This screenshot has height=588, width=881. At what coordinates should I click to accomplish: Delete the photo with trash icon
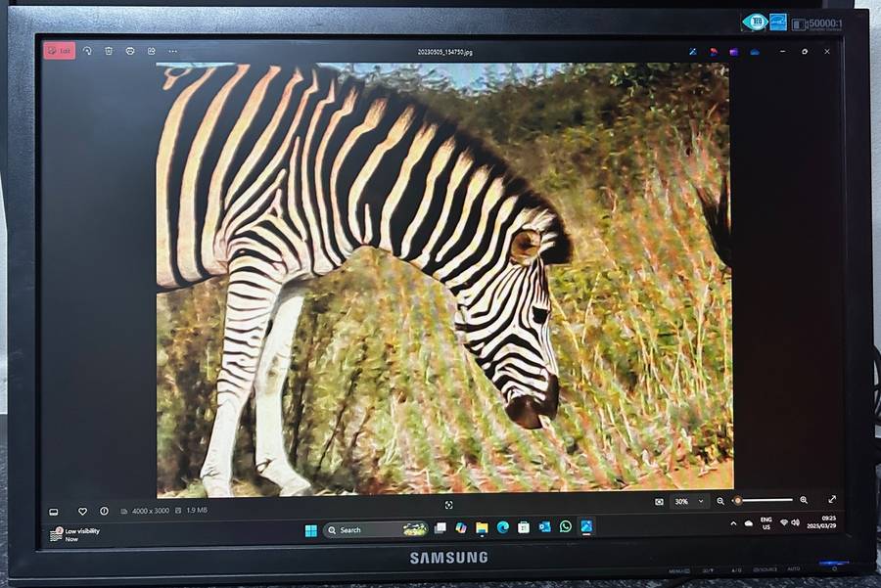click(109, 51)
